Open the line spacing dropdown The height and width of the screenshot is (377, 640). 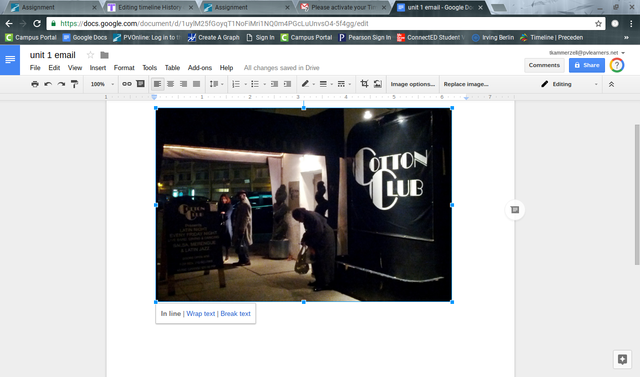tap(216, 84)
